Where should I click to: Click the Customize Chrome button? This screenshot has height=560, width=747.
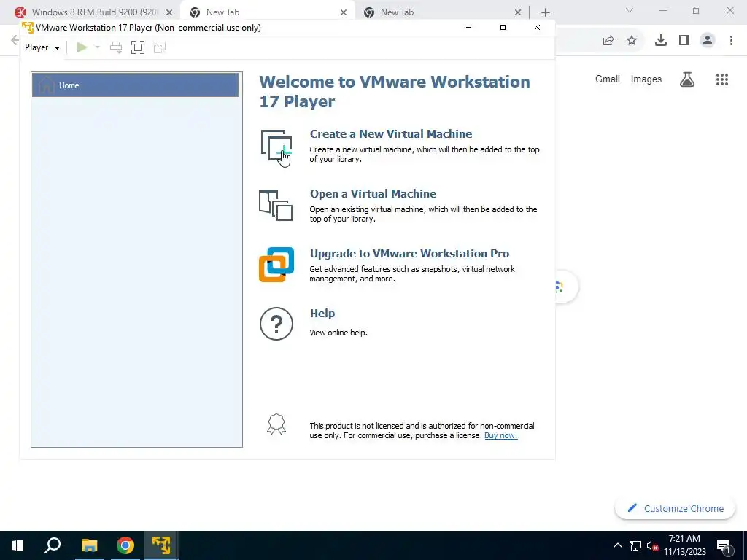pyautogui.click(x=675, y=508)
